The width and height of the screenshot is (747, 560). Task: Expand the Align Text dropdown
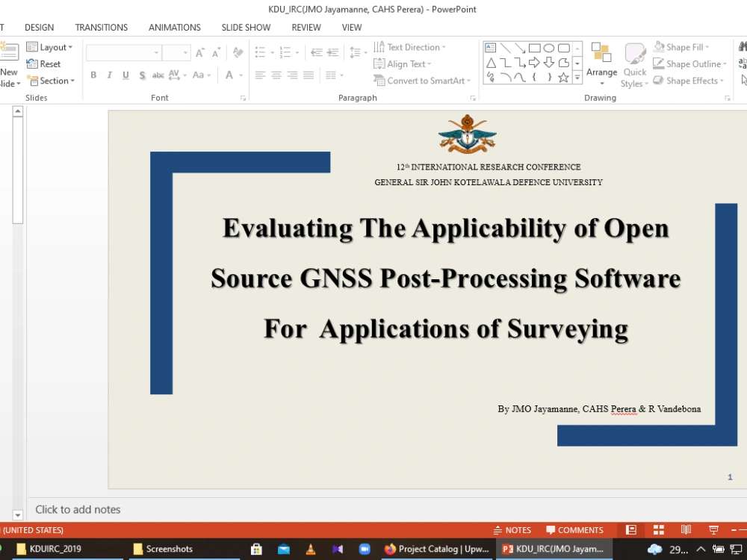click(x=403, y=63)
